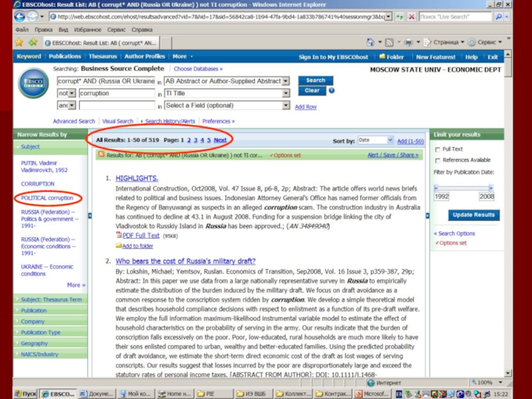Open the Select a Field (optional) dropdown
This screenshot has width=532, height=399.
(286, 106)
